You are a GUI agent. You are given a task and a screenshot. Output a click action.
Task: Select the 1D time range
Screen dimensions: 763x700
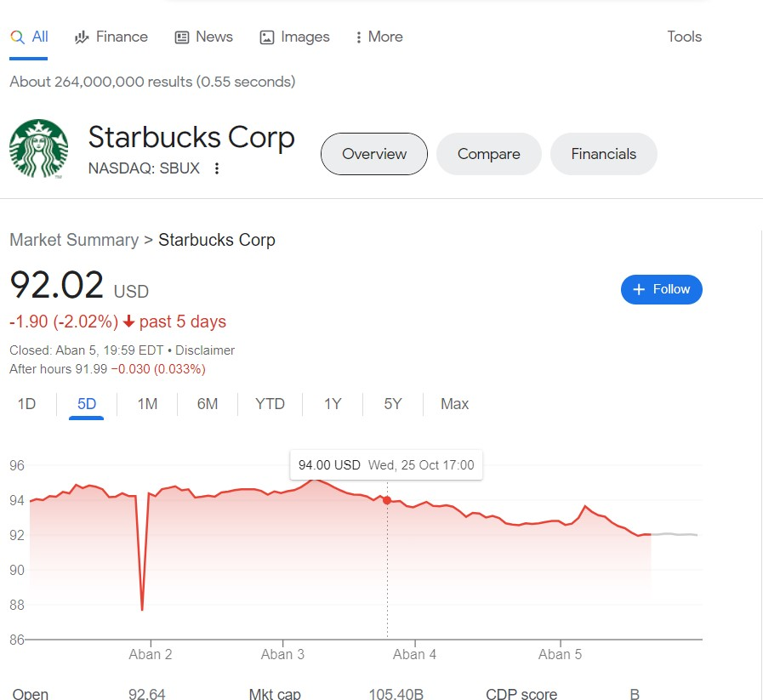coord(26,404)
